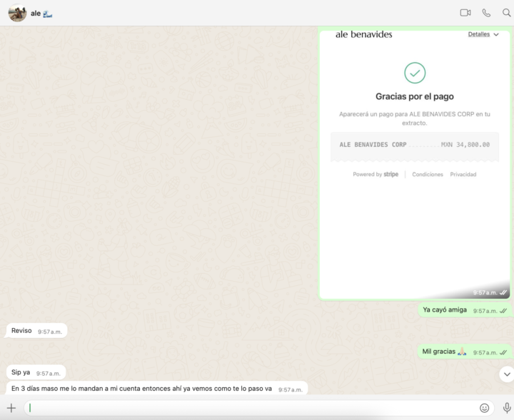Click the MXN 34,800.00 amount
Image resolution: width=514 pixels, height=420 pixels.
pos(465,145)
